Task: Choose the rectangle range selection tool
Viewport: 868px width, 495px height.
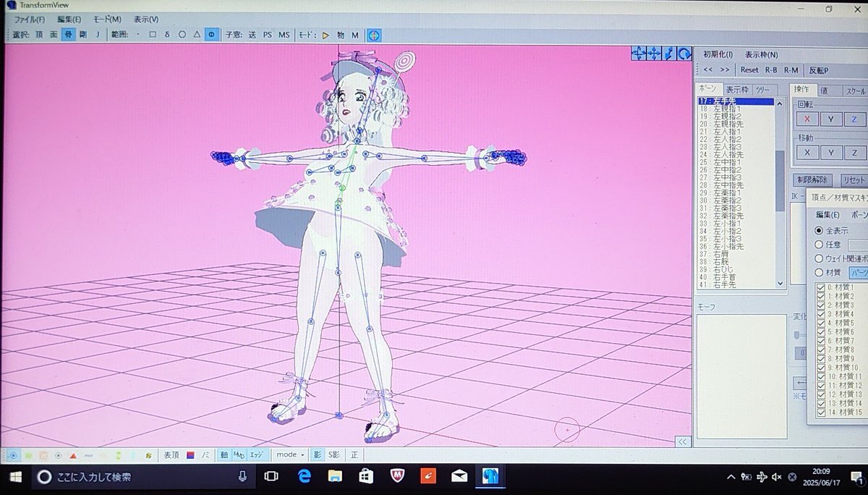Action: point(153,35)
